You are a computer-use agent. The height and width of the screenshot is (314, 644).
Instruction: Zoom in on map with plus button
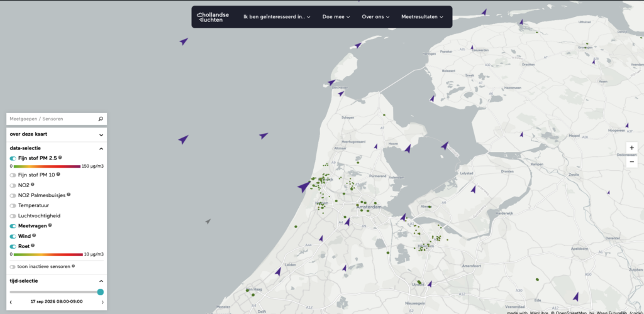[631, 148]
